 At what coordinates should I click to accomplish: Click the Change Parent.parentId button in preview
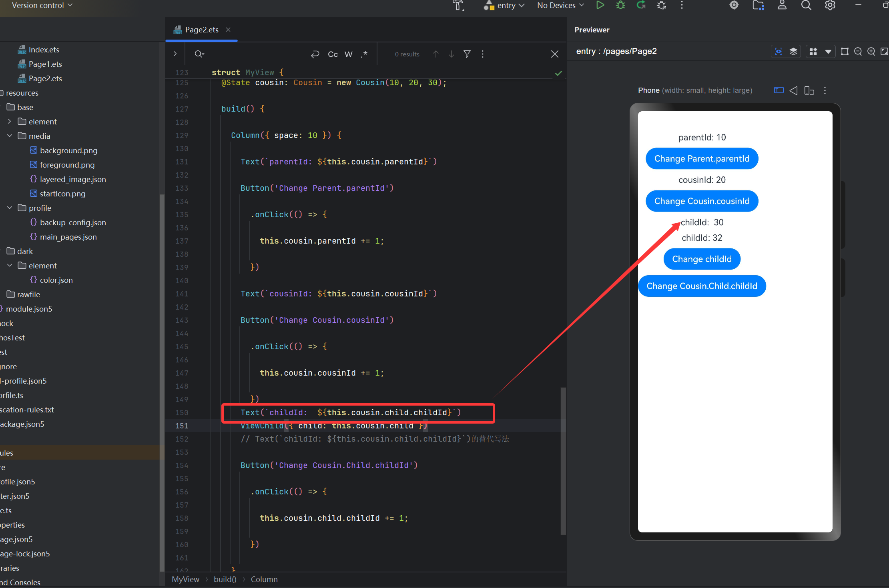pyautogui.click(x=702, y=159)
